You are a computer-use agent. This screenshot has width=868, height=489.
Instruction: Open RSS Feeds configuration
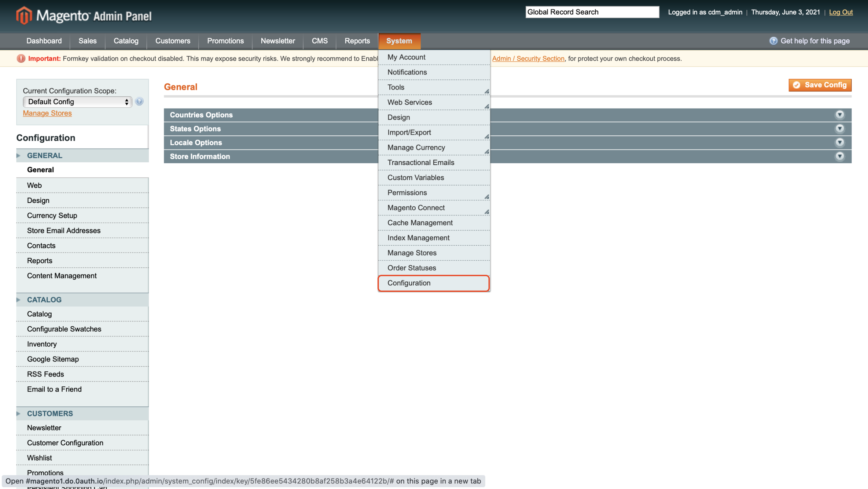point(82,374)
